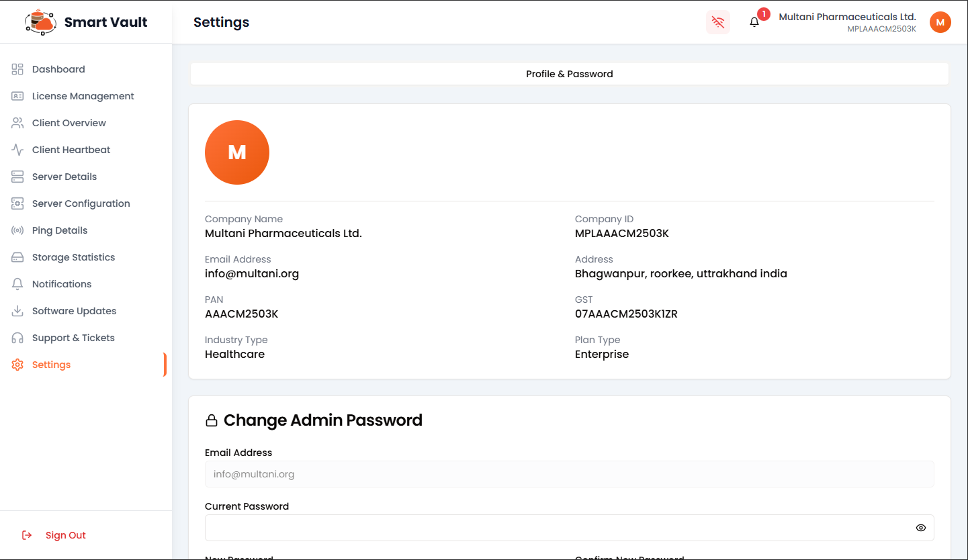Viewport: 968px width, 560px height.
Task: Click the Server Details rack icon
Action: click(x=17, y=177)
